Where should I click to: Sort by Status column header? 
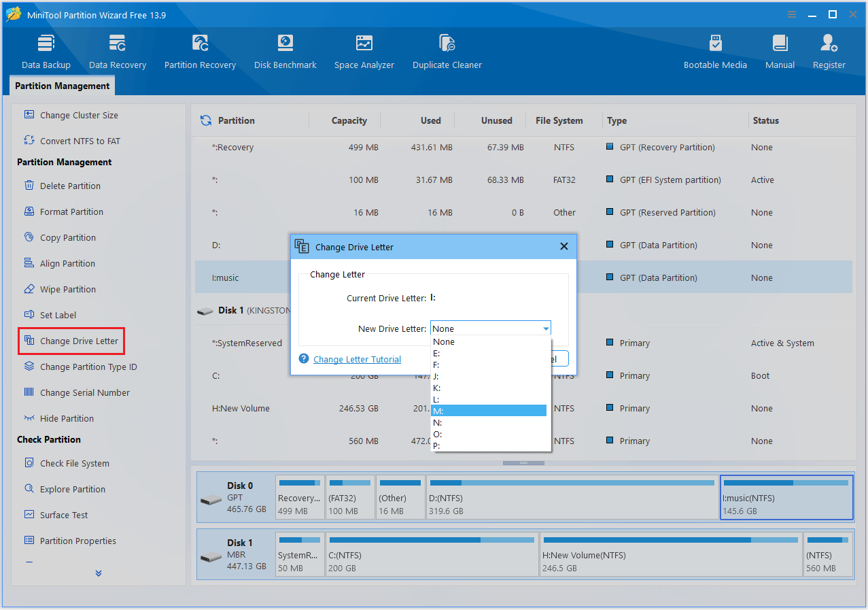765,120
